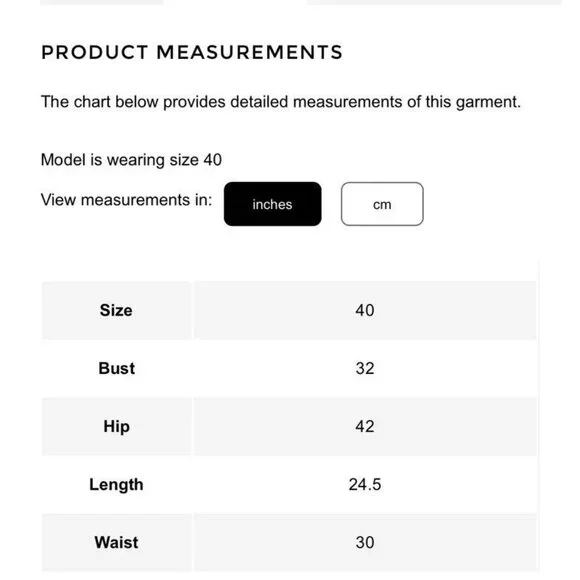Switch measurements to inches
The image size is (580, 580).
[272, 204]
